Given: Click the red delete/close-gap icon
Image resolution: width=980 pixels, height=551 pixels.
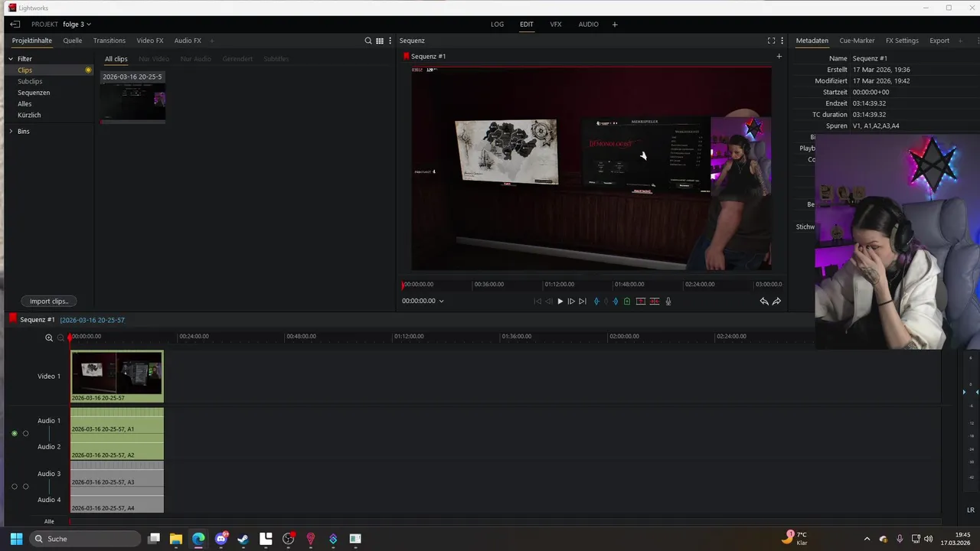Looking at the screenshot, I should pos(655,302).
